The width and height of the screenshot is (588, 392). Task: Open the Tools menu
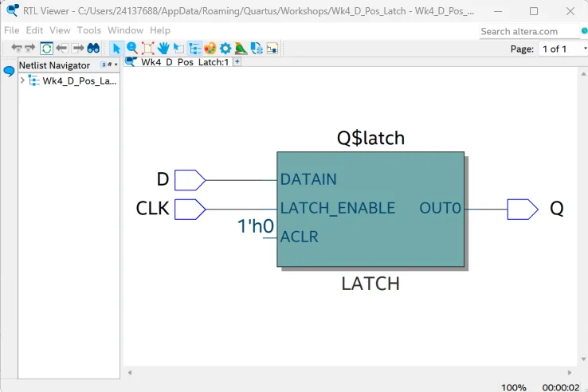tap(89, 30)
